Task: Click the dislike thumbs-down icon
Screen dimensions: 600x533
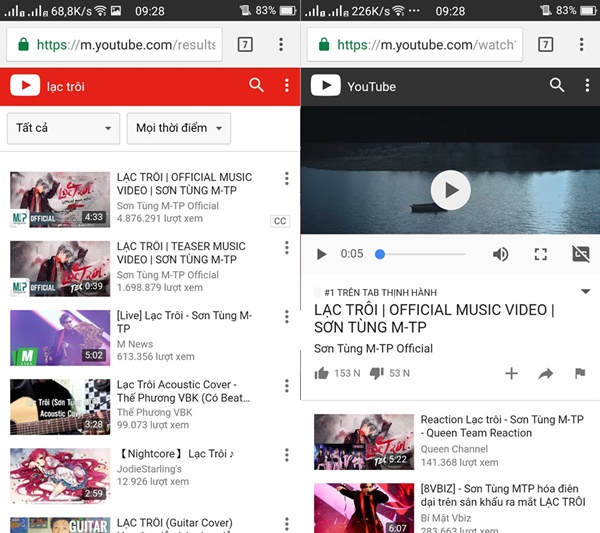Action: (x=377, y=373)
